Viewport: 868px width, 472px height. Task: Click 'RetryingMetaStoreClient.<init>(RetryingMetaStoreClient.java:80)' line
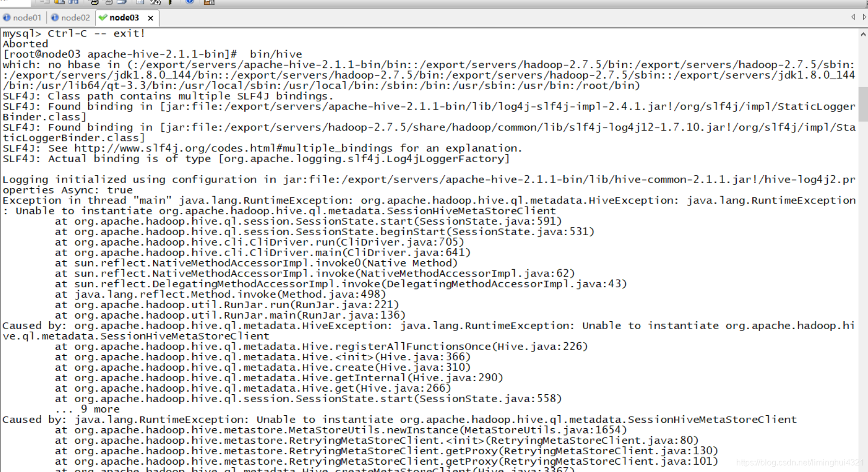[377, 440]
